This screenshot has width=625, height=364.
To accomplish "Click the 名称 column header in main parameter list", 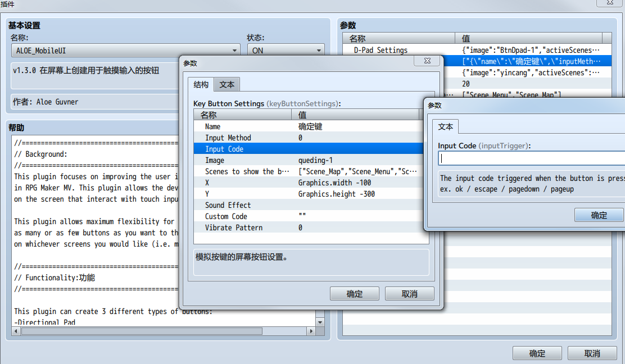I will [x=398, y=38].
